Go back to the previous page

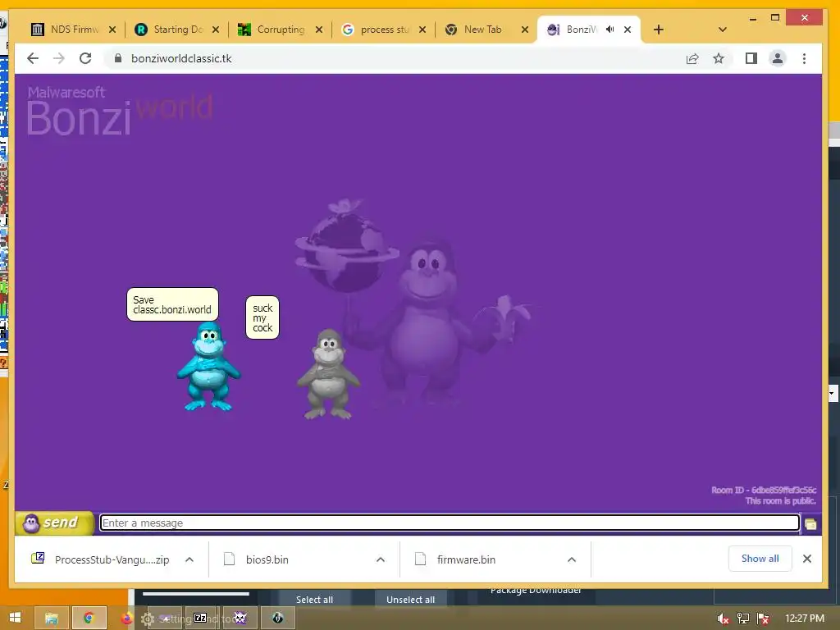click(x=33, y=58)
